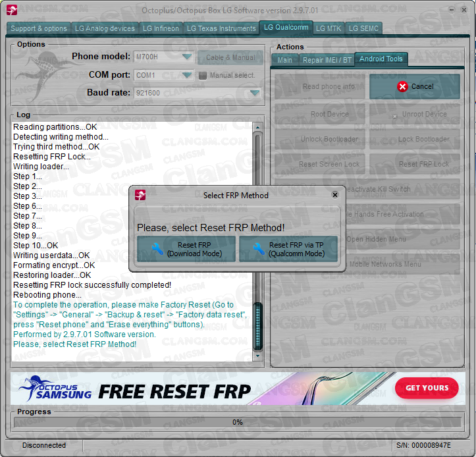Click the Hands Free Activation button

403,215
